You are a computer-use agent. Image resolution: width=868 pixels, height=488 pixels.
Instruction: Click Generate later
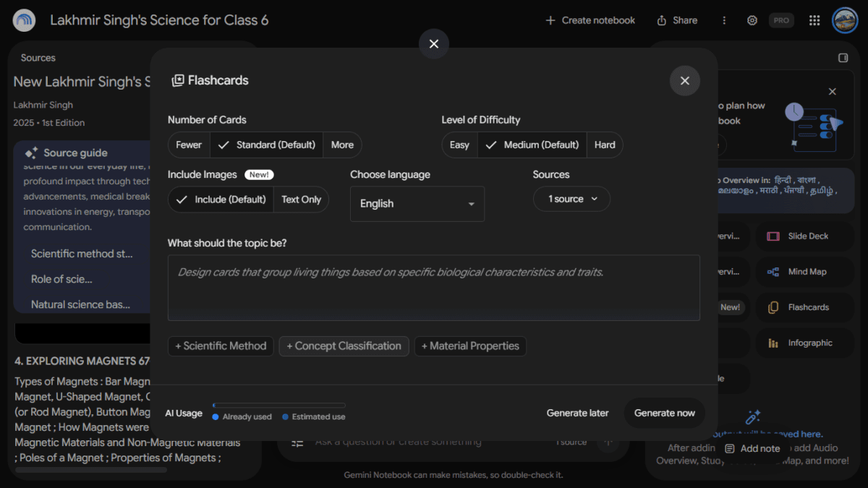pos(577,413)
